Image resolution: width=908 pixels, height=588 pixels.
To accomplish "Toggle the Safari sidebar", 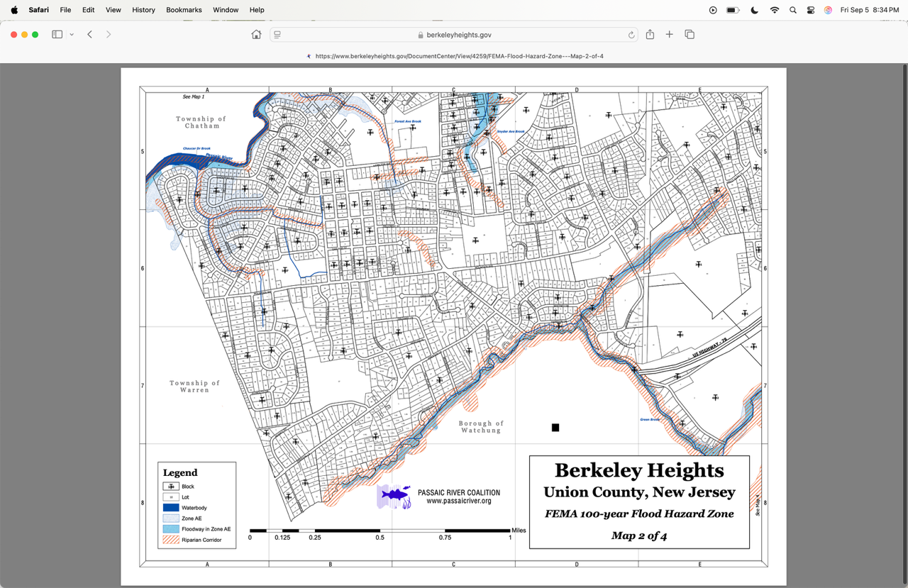I will [x=57, y=35].
